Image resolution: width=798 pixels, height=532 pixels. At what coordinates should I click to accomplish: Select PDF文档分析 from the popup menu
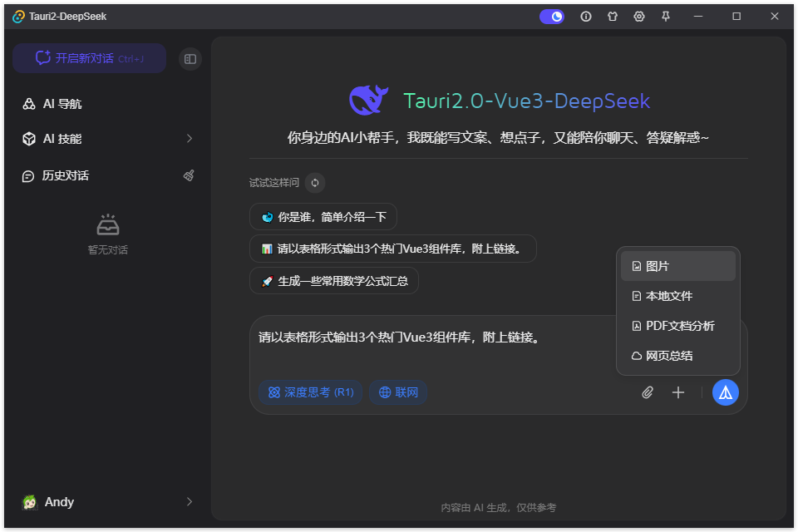click(678, 326)
